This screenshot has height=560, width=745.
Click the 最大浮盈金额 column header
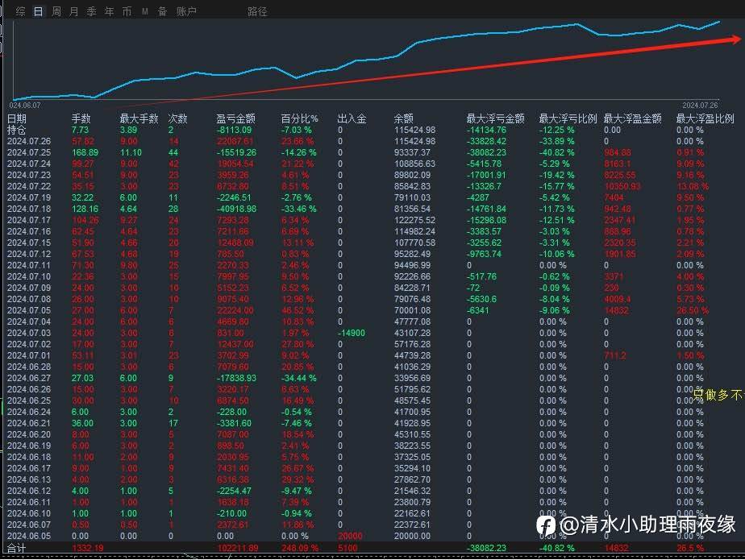pyautogui.click(x=632, y=118)
